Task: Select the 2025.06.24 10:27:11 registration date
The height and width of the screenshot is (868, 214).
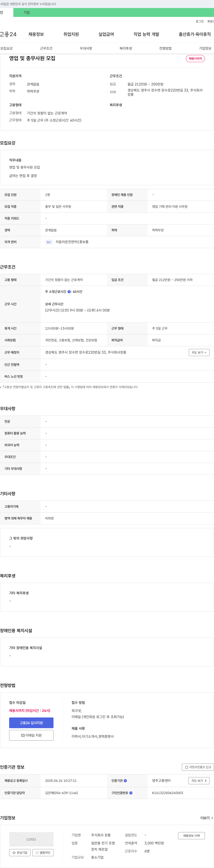Action: pyautogui.click(x=61, y=781)
